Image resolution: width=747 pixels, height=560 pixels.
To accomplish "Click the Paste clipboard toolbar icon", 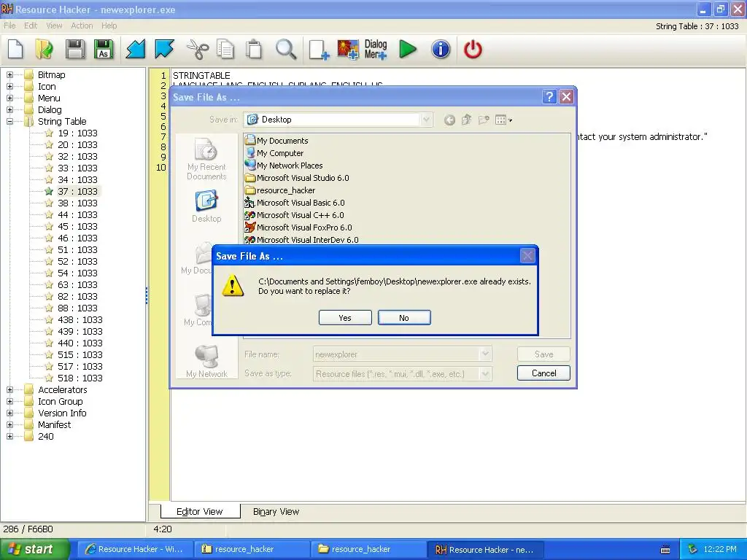I will (x=254, y=50).
